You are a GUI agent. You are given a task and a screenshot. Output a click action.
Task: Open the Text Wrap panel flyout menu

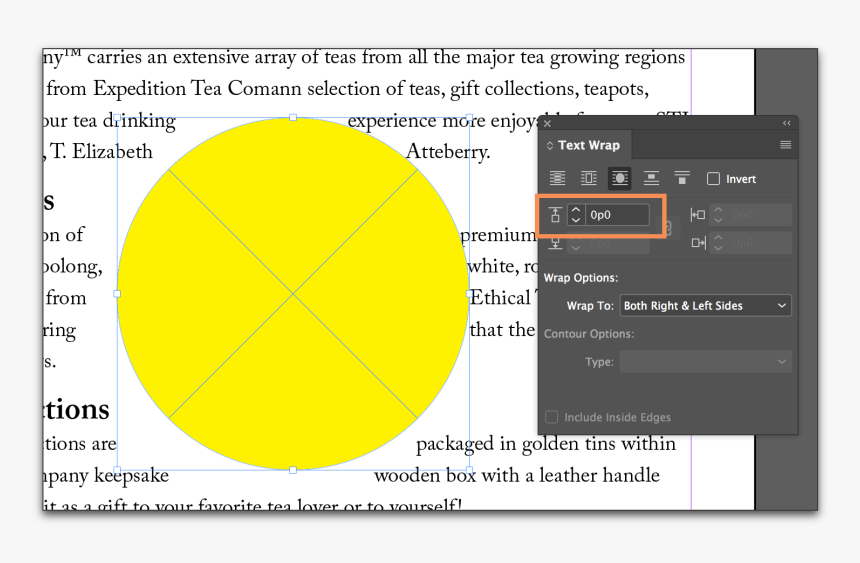tap(785, 145)
